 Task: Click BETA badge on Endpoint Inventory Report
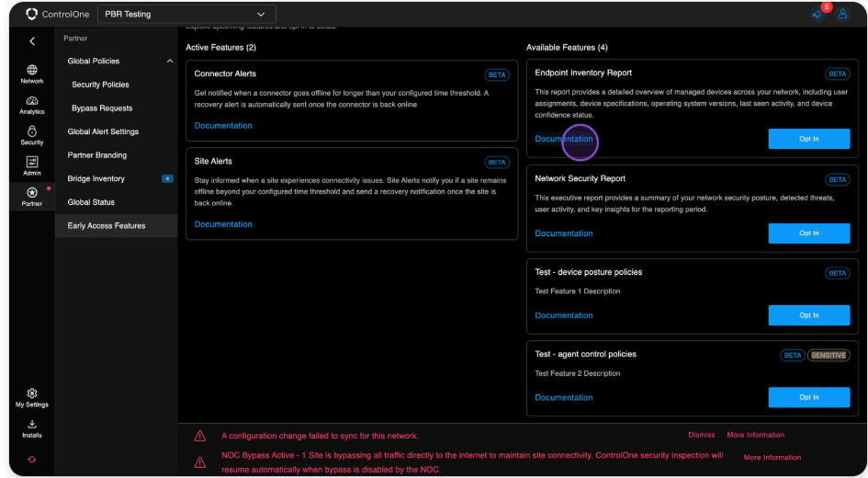(x=837, y=74)
